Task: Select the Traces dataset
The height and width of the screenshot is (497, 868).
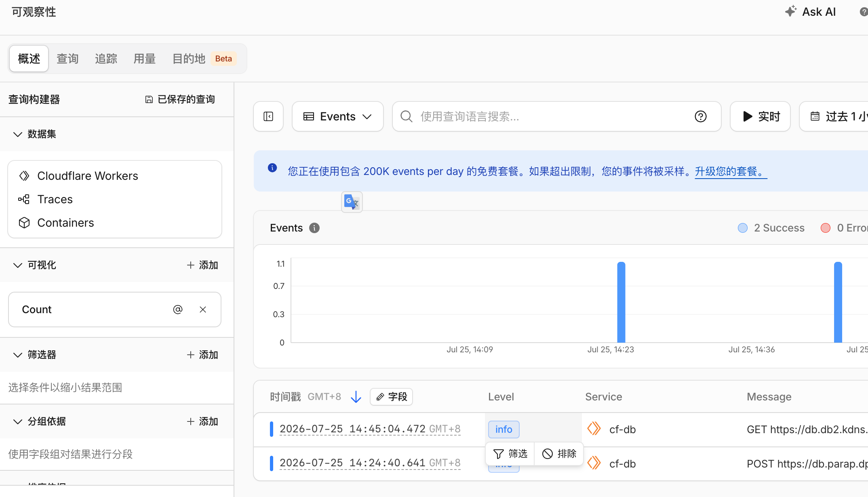Action: [115, 199]
